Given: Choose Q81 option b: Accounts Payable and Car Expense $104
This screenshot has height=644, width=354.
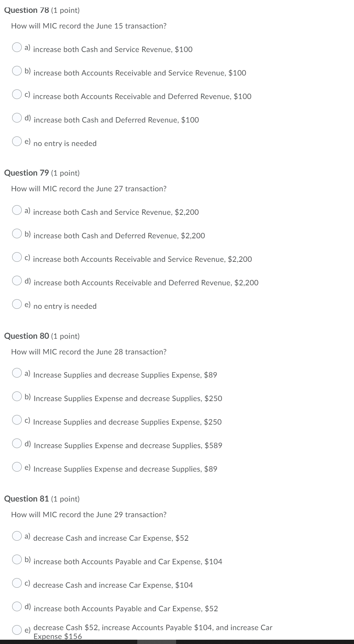Looking at the screenshot, I should click(17, 559).
